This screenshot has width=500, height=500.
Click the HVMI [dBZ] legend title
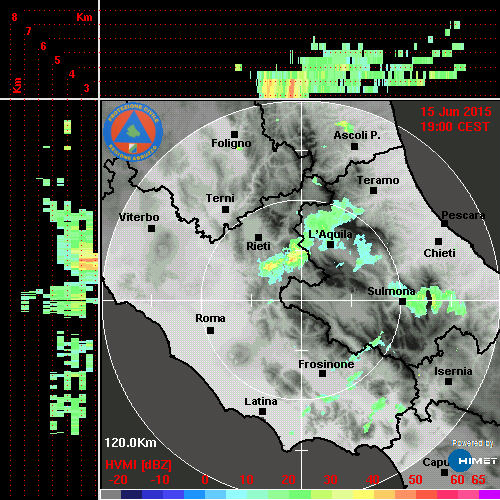pos(138,465)
